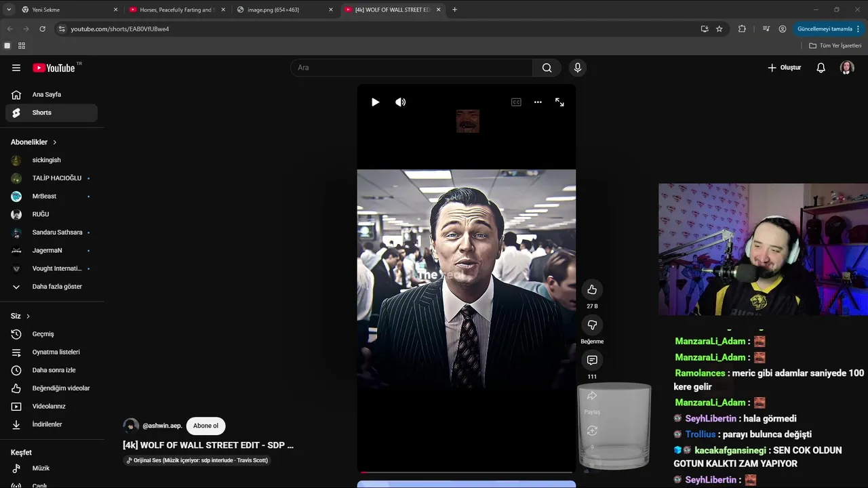Open the comments showing 111

(x=592, y=360)
